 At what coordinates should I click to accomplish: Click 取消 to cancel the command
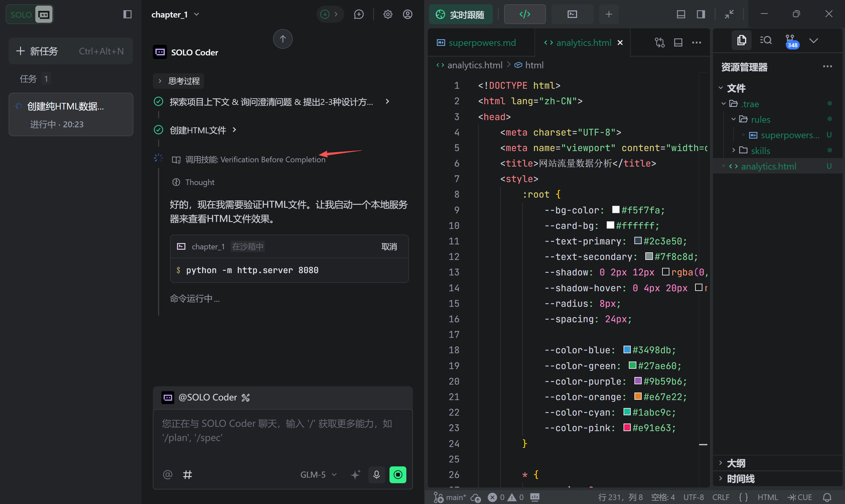click(x=389, y=247)
